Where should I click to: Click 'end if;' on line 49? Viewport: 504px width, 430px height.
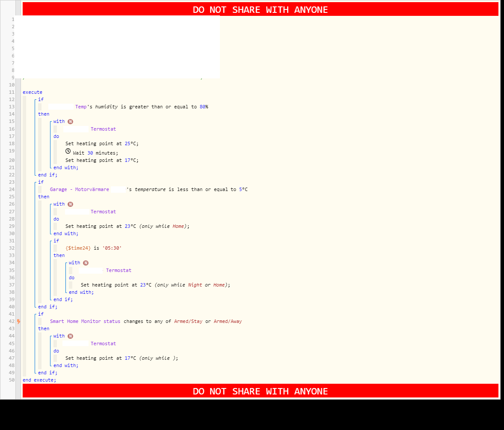click(x=47, y=372)
